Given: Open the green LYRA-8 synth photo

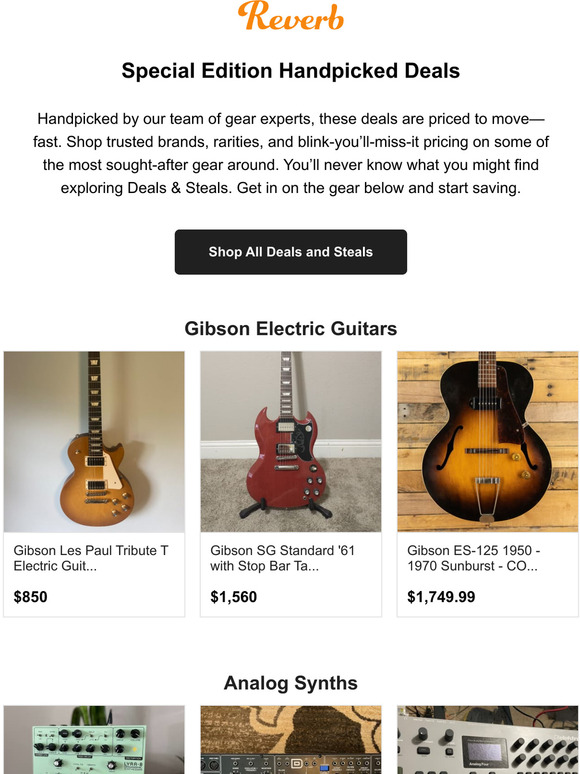Looking at the screenshot, I should point(94,740).
